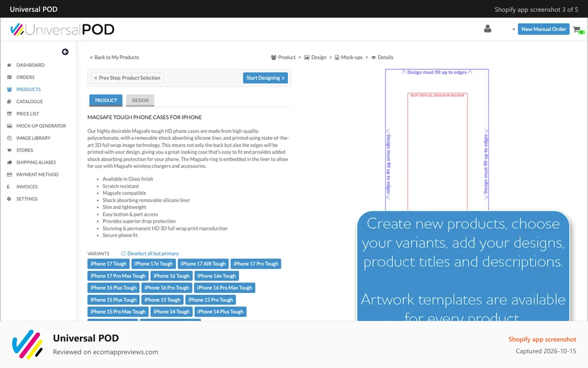Open Catalogue in the sidebar
Screen dimensions: 588x368
29,102
